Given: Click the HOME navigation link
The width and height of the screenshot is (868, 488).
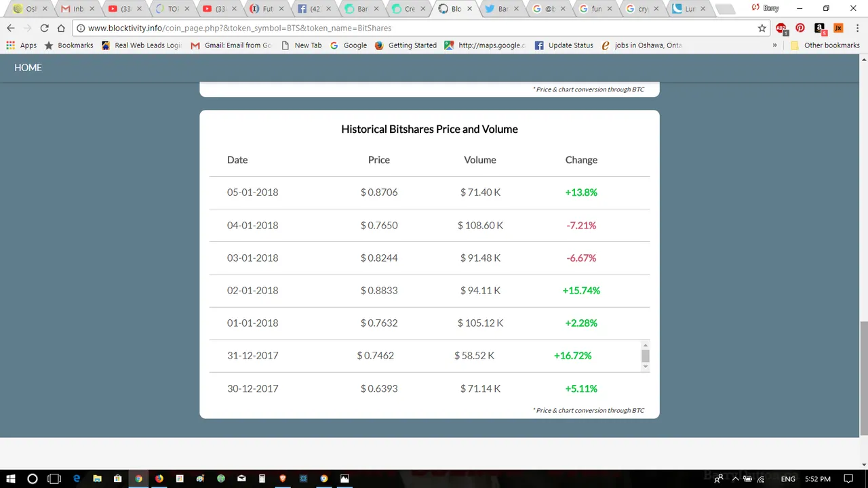Looking at the screenshot, I should 28,68.
